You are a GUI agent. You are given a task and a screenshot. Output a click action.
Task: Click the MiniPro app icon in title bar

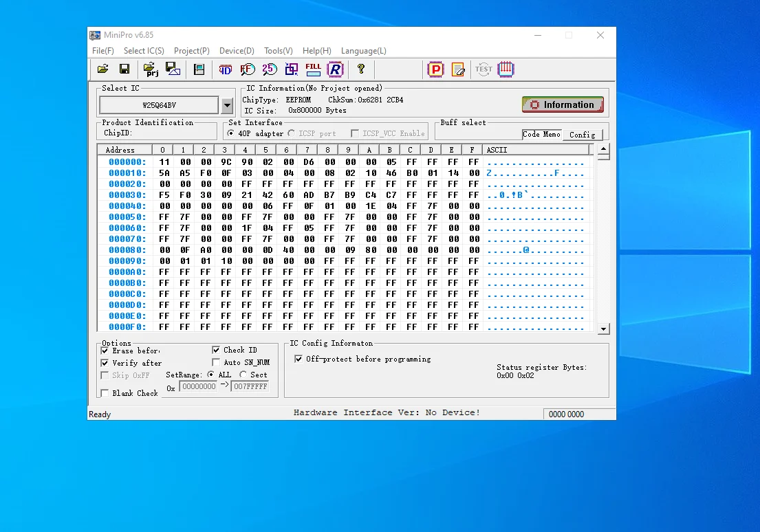94,35
